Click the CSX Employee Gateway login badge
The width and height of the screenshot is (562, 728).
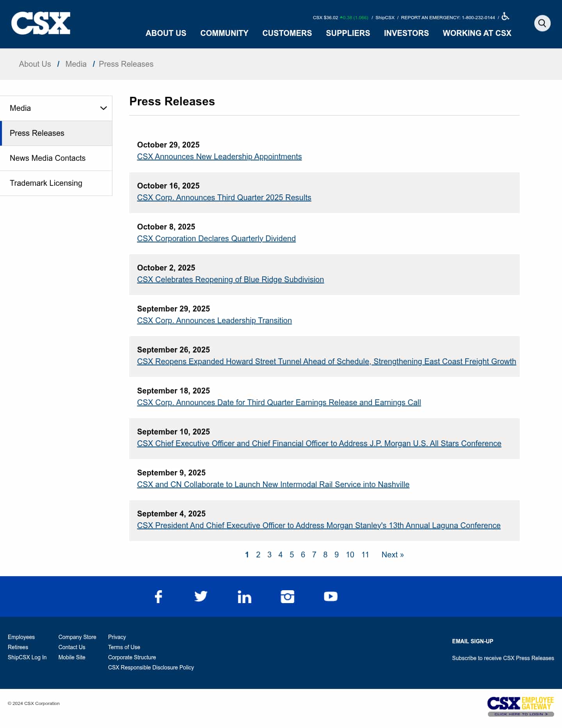[521, 706]
